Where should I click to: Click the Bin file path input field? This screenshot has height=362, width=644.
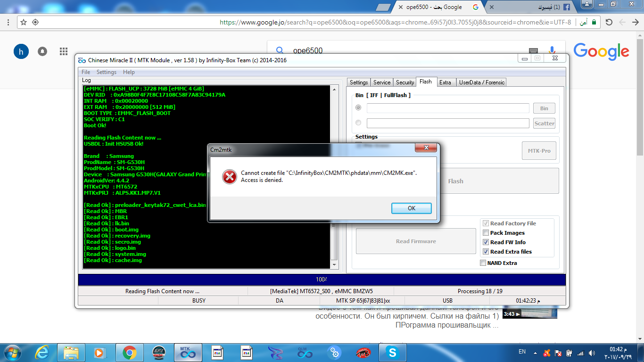coord(448,108)
